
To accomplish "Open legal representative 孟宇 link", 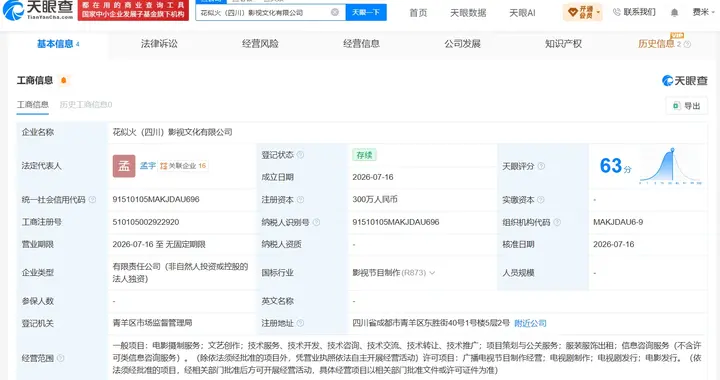I will pyautogui.click(x=148, y=166).
